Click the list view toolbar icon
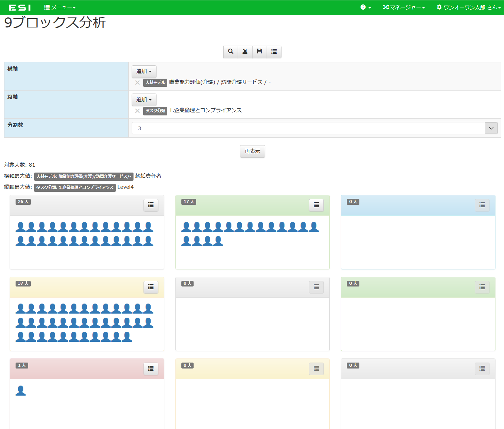The height and width of the screenshot is (429, 504). pos(274,52)
